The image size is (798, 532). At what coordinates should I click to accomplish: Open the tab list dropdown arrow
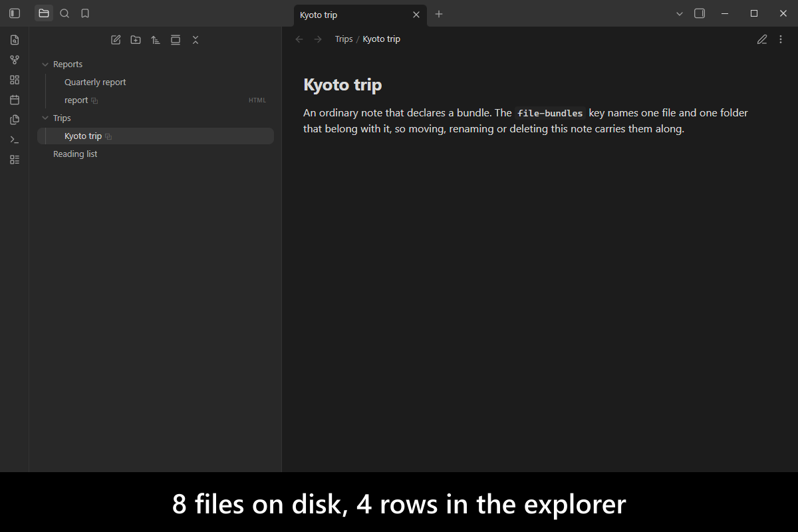point(679,13)
